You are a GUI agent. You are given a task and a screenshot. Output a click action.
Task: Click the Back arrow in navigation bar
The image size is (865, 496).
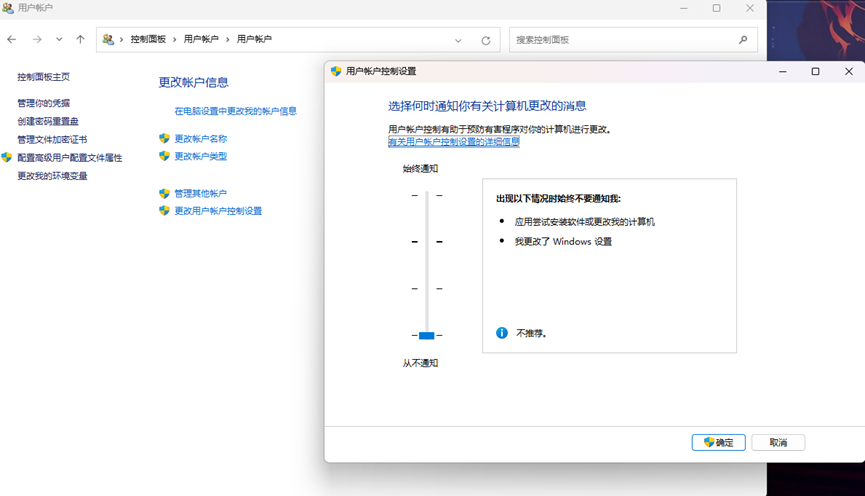(12, 40)
